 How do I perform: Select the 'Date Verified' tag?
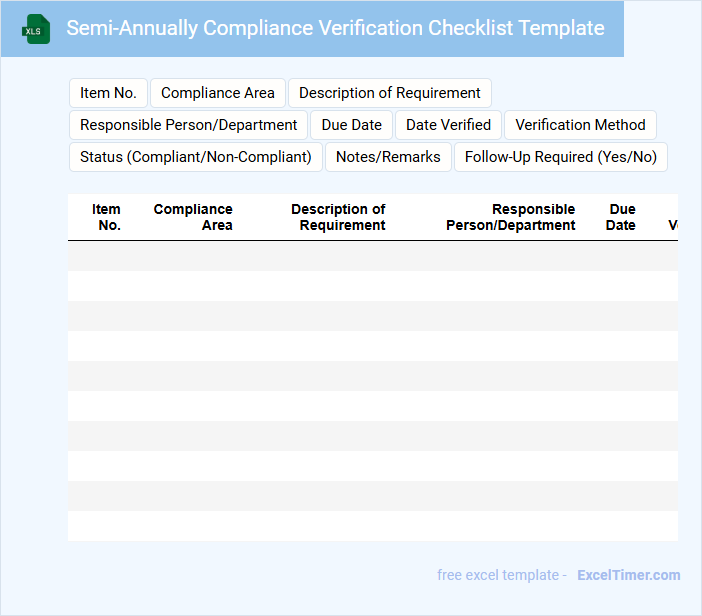pos(448,125)
